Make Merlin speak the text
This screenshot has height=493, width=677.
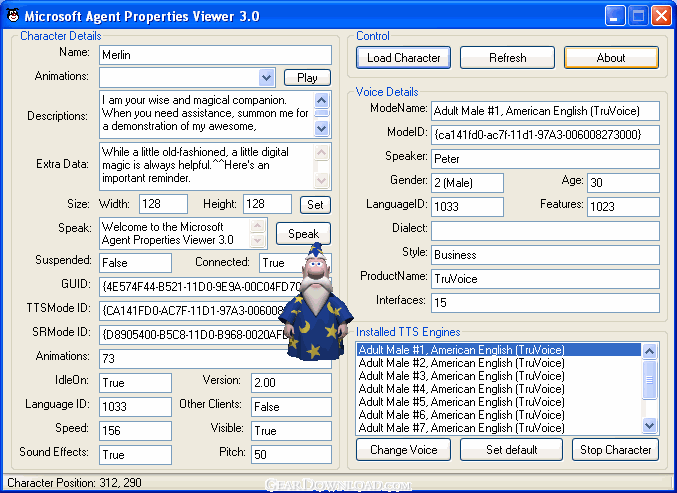(x=303, y=234)
